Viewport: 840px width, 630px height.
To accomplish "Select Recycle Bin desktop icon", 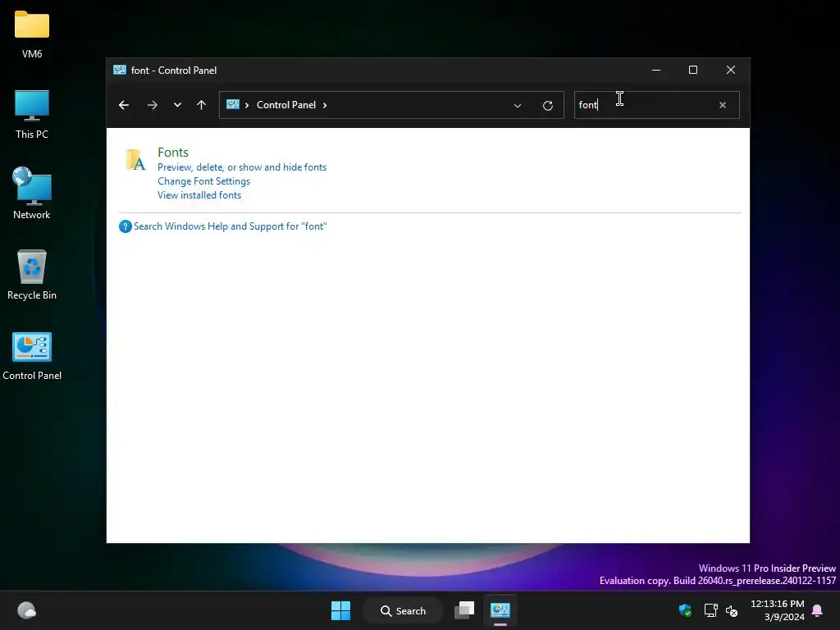I will point(32,274).
